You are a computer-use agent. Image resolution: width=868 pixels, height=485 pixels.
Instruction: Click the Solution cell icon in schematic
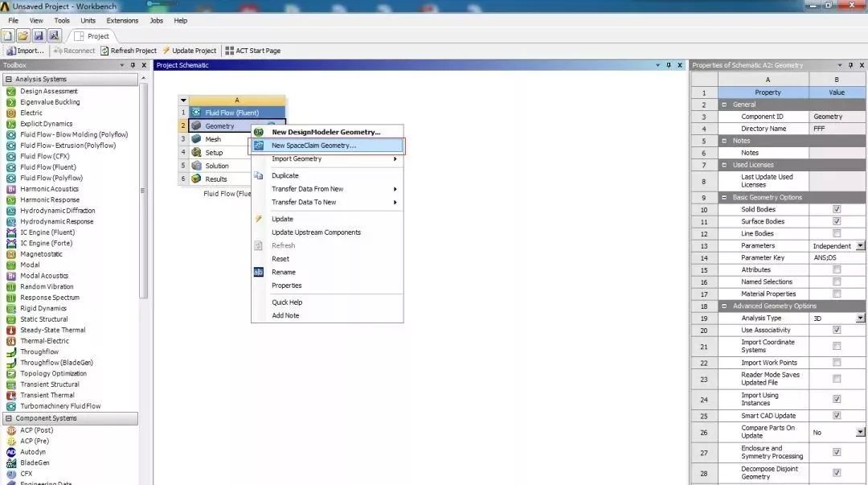point(196,166)
